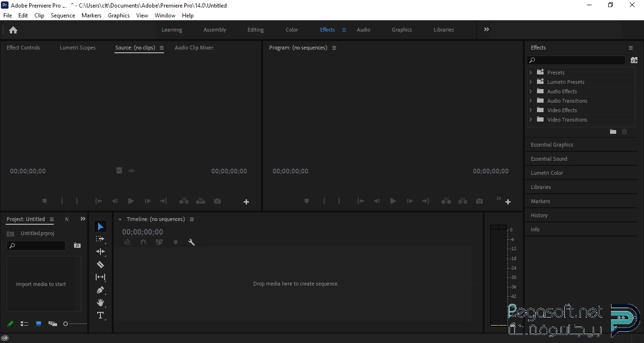The image size is (644, 343).
Task: Create a new custom bin in Effects panel
Action: coord(613,131)
